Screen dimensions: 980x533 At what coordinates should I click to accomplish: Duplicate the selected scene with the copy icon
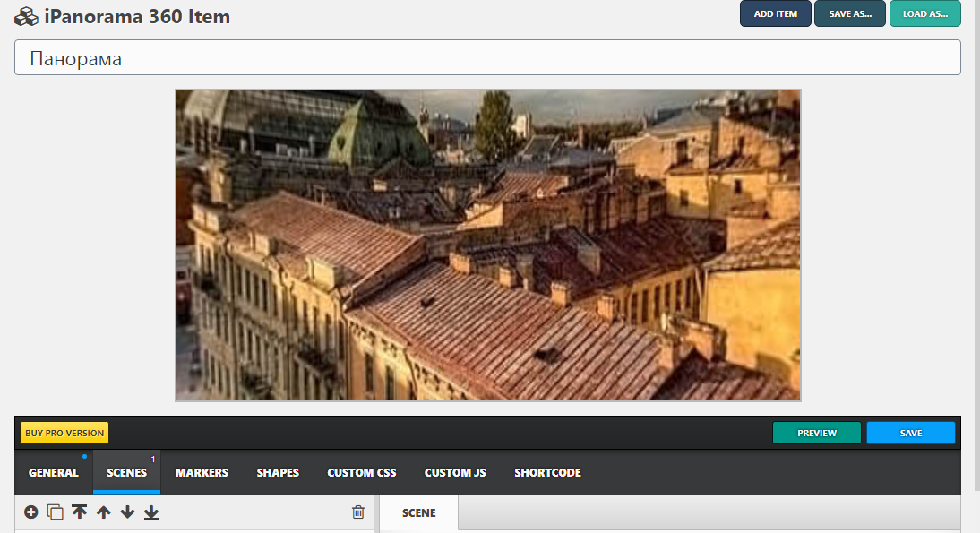[55, 512]
